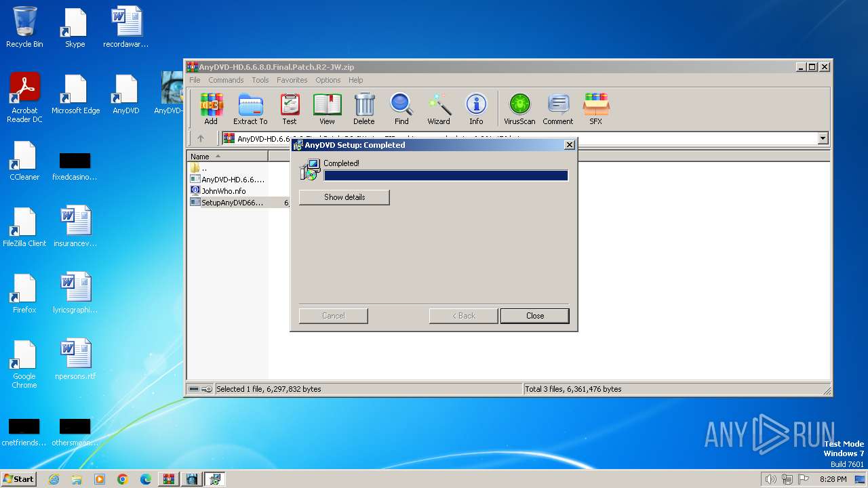Open the Tools menu
This screenshot has width=868, height=488.
click(x=260, y=80)
